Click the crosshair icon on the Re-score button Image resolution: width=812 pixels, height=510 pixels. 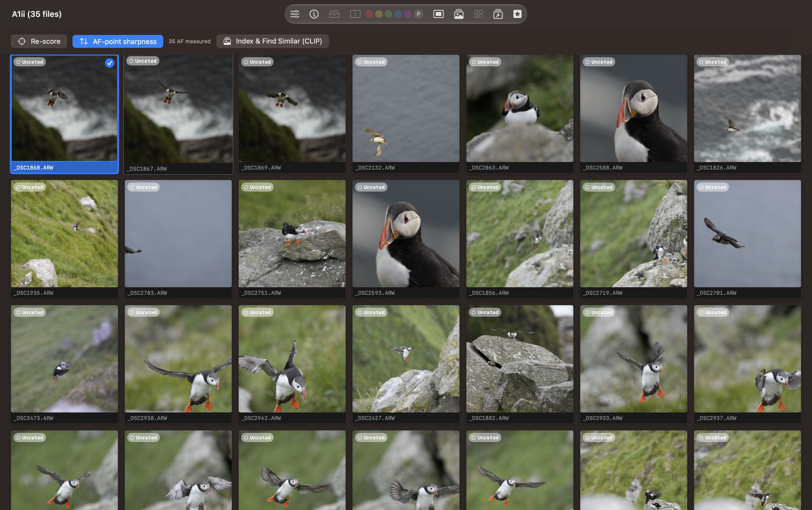22,41
